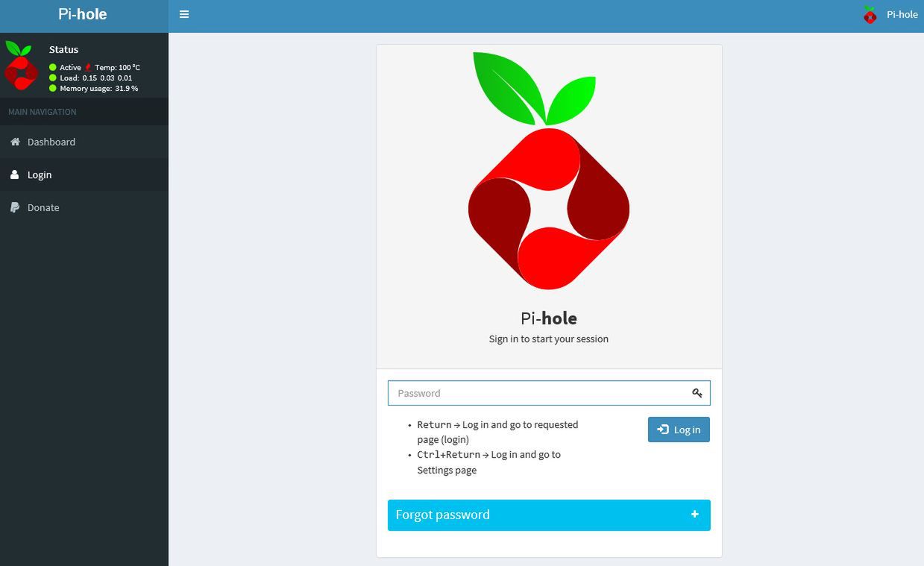Viewport: 924px width, 566px height.
Task: Select the Login menu item
Action: pyautogui.click(x=84, y=174)
